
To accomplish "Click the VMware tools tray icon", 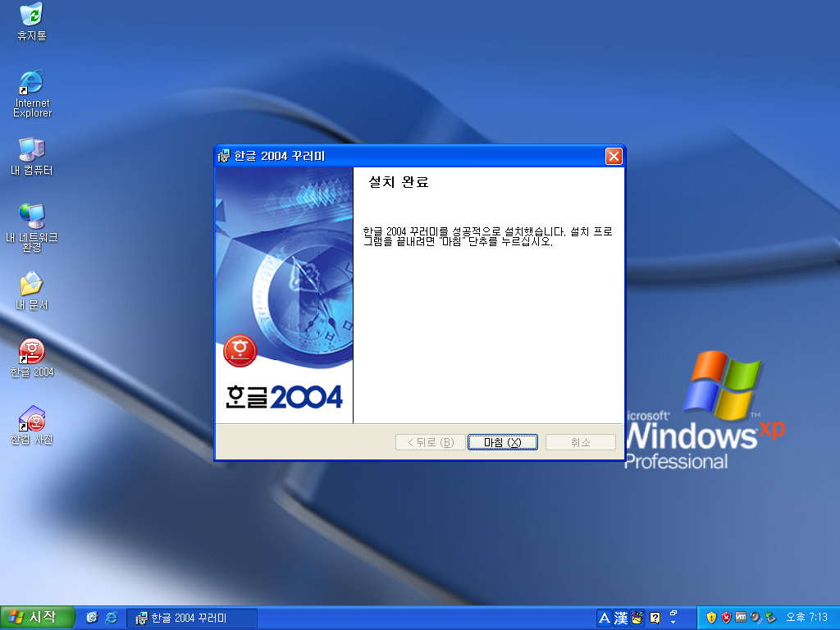I will click(x=741, y=617).
